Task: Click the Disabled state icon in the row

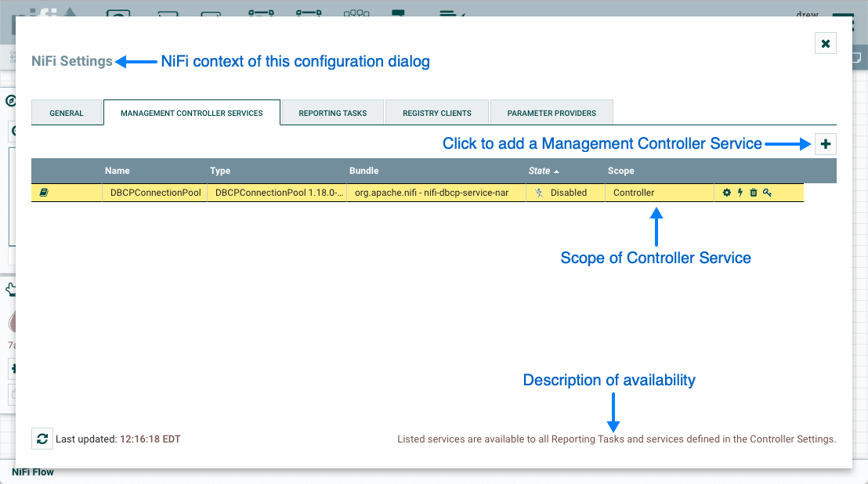Action: pos(539,193)
